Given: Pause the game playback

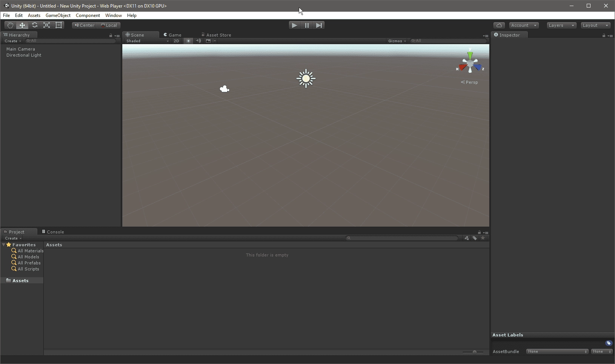Looking at the screenshot, I should coord(307,25).
